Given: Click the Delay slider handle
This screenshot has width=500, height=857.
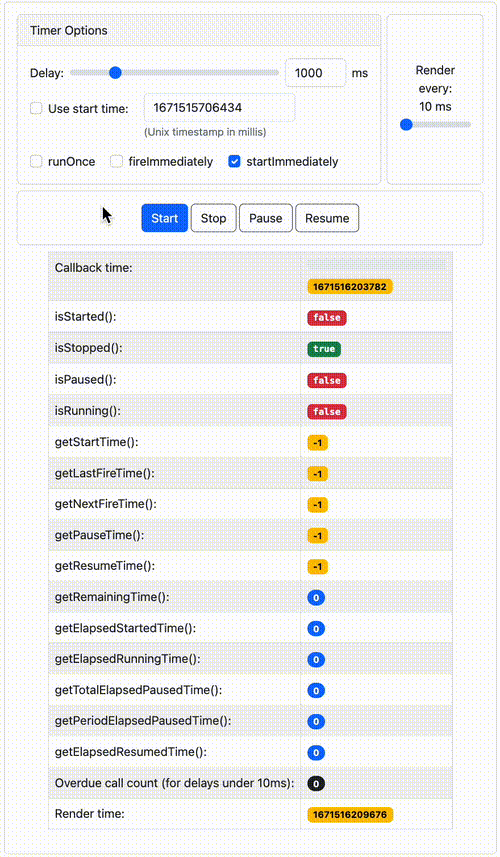Looking at the screenshot, I should 115,73.
